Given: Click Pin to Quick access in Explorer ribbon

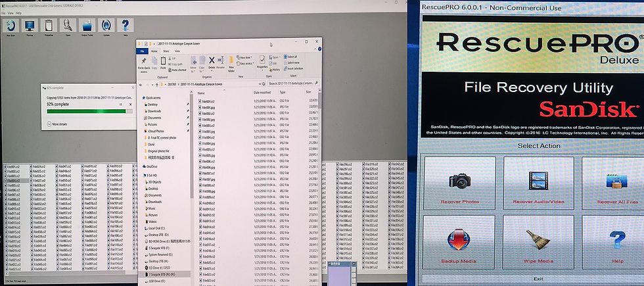Looking at the screenshot, I should coord(144,64).
